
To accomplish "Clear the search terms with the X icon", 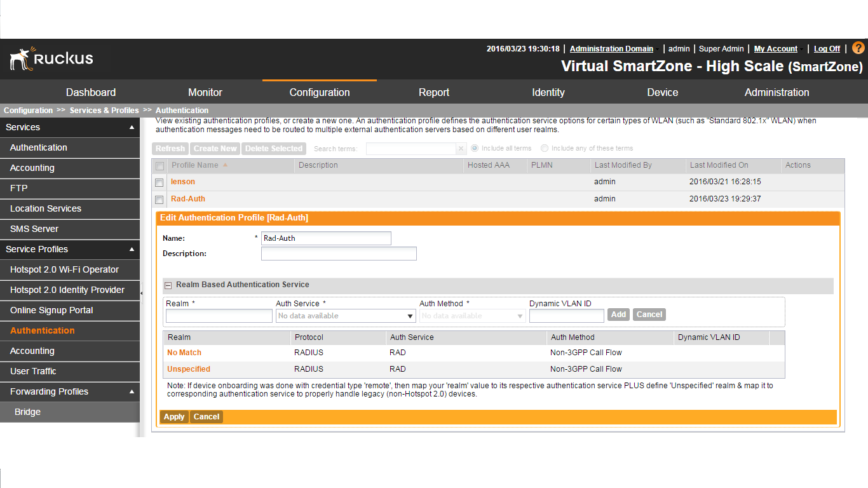I will tap(461, 149).
